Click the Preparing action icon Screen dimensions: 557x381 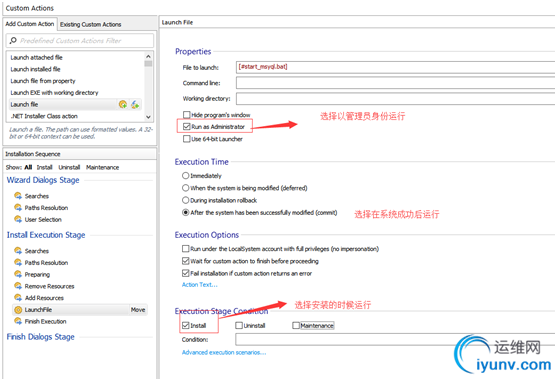18,274
